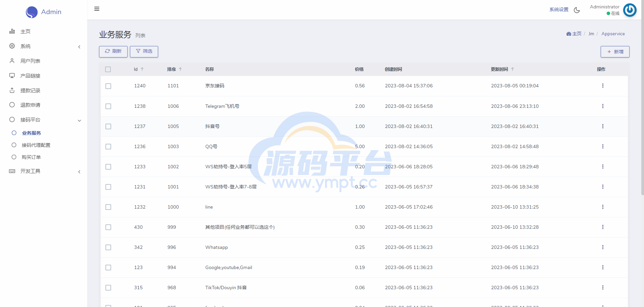Viewport: 644px width, 307px height.
Task: Click the name cell 'TikTok/Douyin 抖音'
Action: (226, 288)
